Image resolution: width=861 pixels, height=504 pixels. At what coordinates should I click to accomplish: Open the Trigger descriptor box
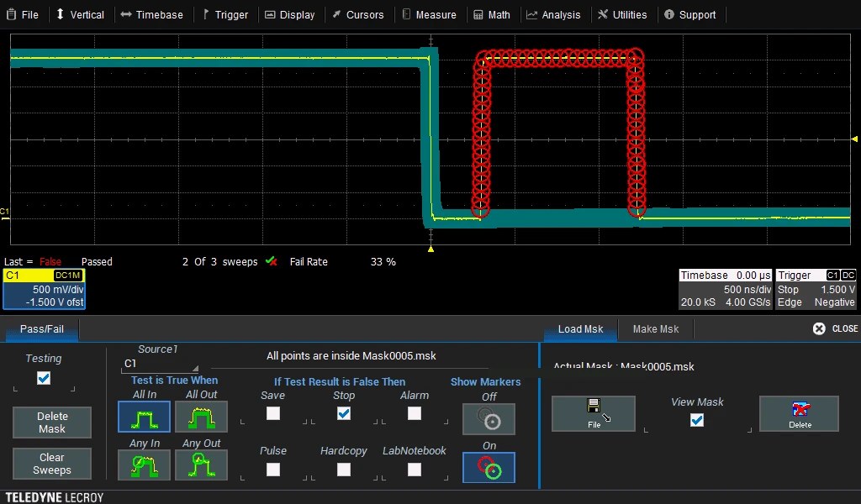tap(816, 289)
